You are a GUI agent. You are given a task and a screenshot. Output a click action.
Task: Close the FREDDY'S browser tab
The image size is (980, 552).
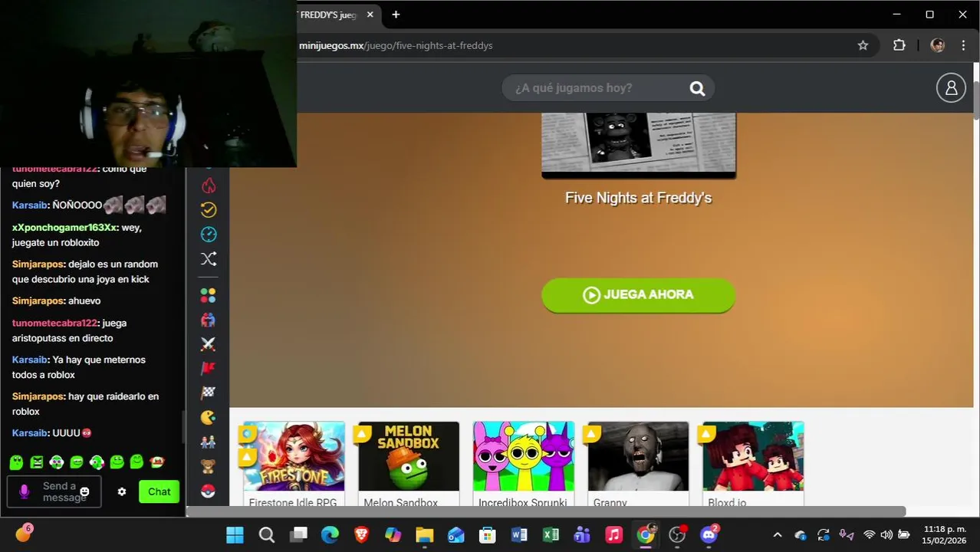pyautogui.click(x=370, y=15)
